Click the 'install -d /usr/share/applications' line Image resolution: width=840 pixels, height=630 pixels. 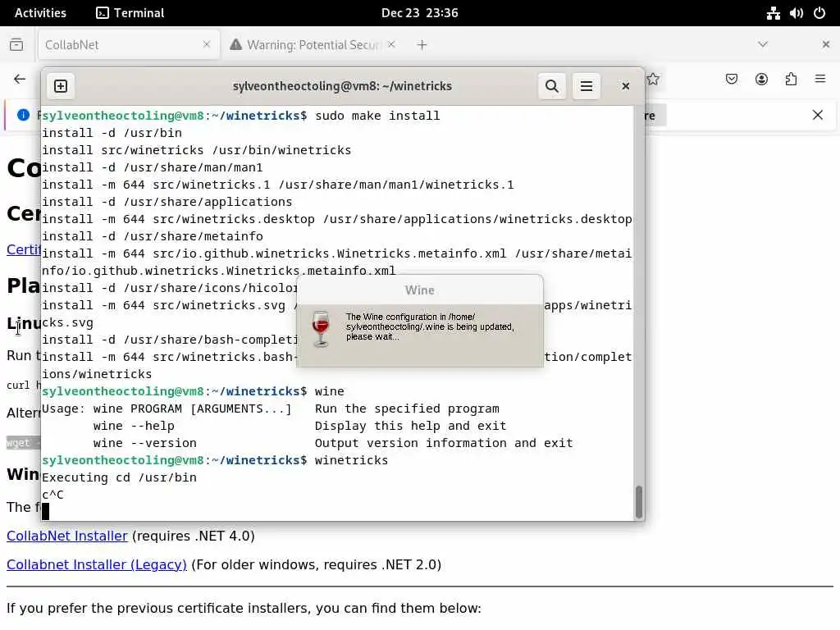click(x=167, y=202)
